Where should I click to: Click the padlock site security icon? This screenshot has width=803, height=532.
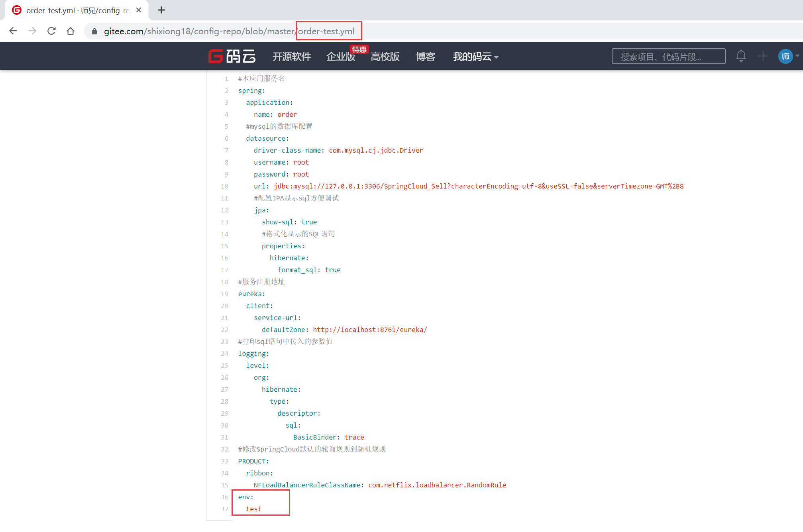tap(94, 31)
